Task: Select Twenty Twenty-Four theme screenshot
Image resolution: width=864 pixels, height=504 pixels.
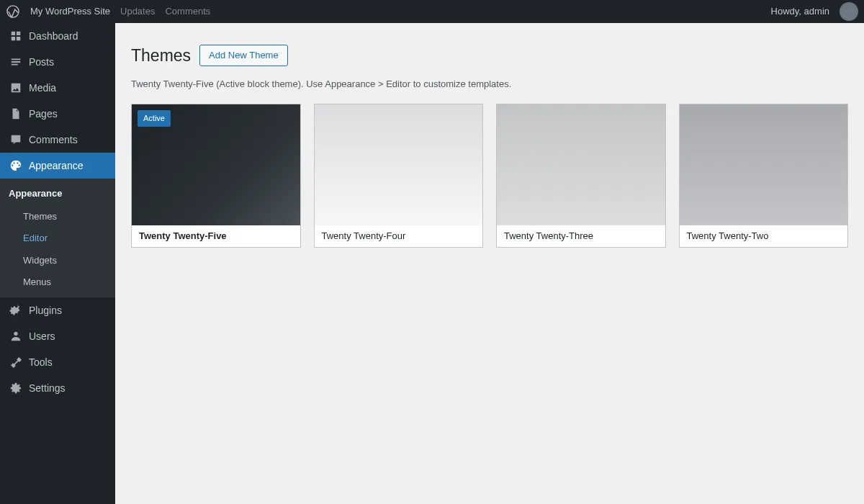Action: click(x=398, y=165)
